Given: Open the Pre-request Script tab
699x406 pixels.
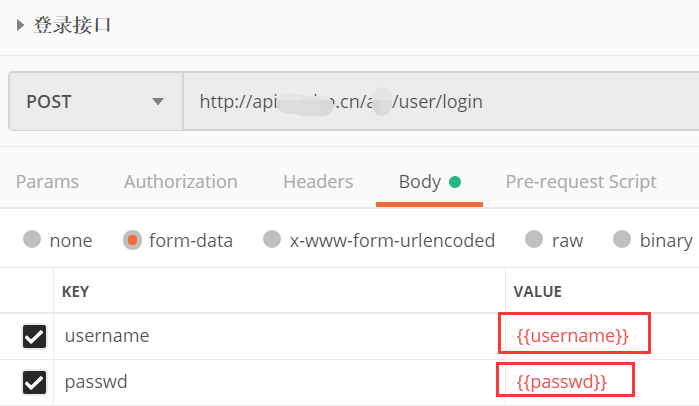Looking at the screenshot, I should [x=581, y=182].
